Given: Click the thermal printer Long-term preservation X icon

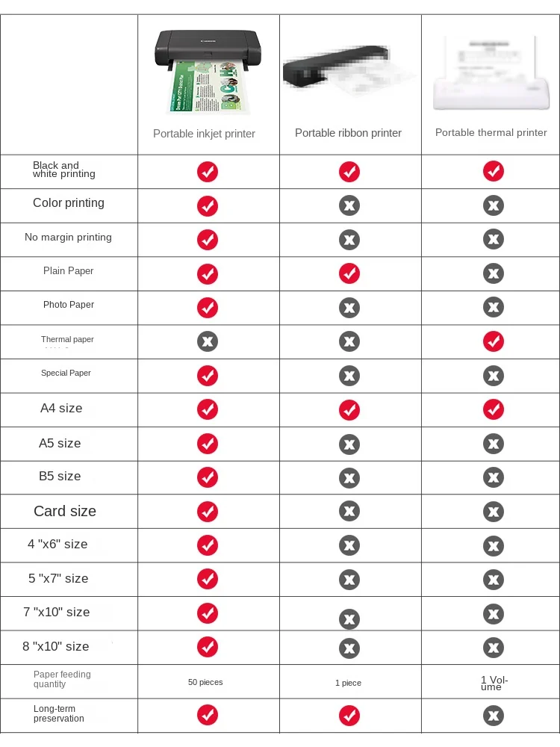Looking at the screenshot, I should (x=493, y=715).
